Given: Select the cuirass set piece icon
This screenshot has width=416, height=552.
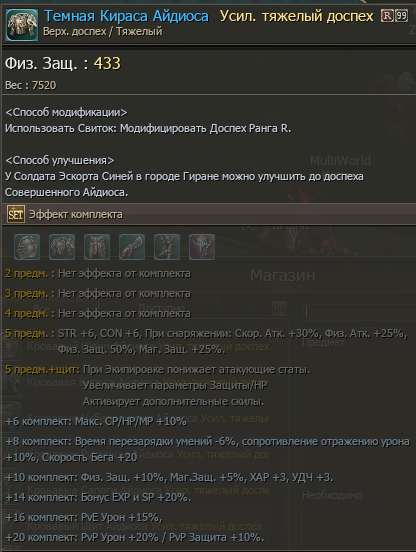Looking at the screenshot, I should [62, 247].
